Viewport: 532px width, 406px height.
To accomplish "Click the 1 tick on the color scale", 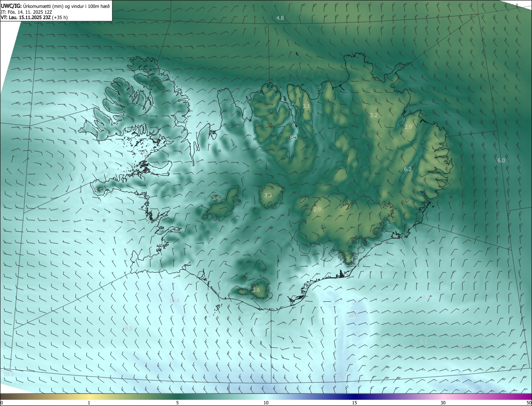I will pyautogui.click(x=89, y=403).
